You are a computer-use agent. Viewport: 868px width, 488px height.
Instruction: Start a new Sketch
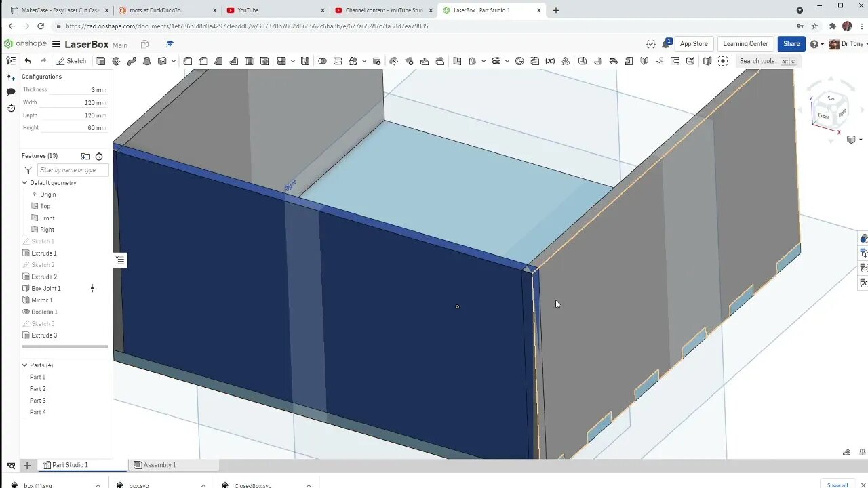point(72,61)
